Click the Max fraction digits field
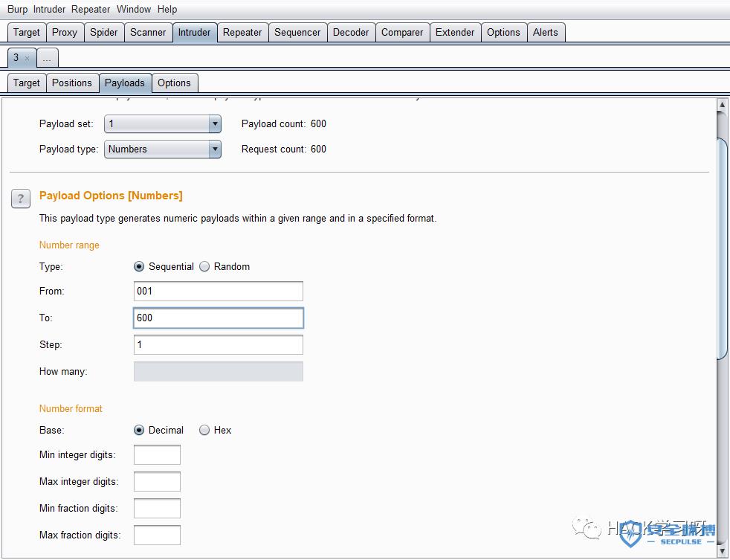730x560 pixels. click(157, 535)
